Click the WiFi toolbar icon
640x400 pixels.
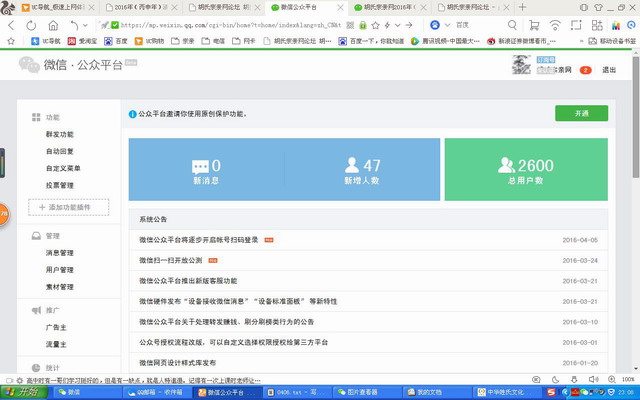coord(555,25)
